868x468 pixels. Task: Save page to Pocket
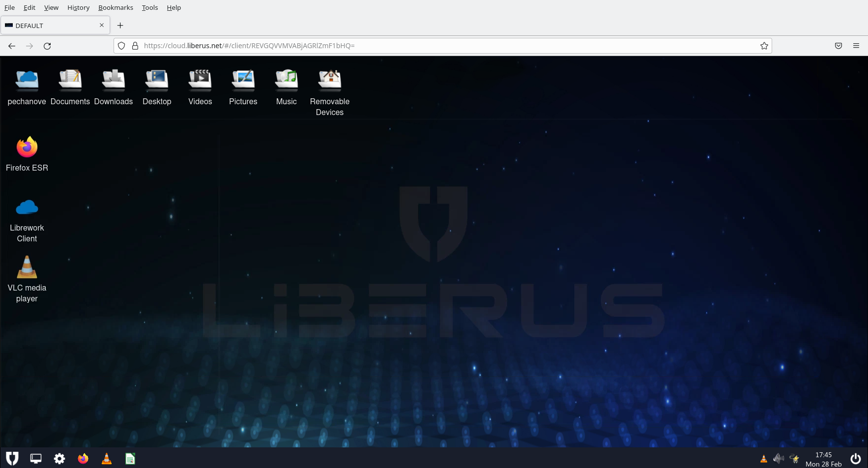pyautogui.click(x=839, y=46)
